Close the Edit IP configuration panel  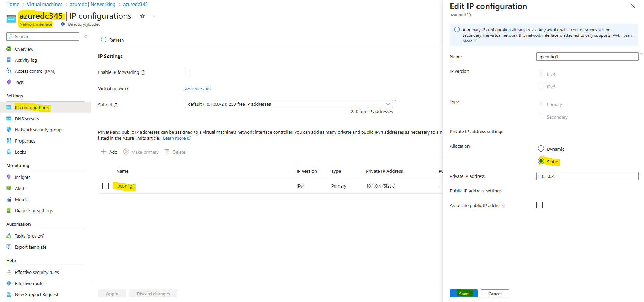tap(633, 6)
